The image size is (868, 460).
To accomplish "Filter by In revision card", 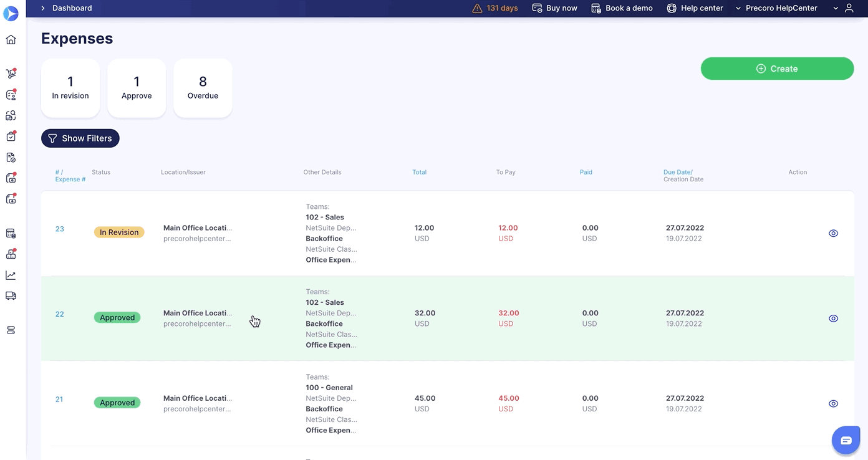I will coord(70,88).
